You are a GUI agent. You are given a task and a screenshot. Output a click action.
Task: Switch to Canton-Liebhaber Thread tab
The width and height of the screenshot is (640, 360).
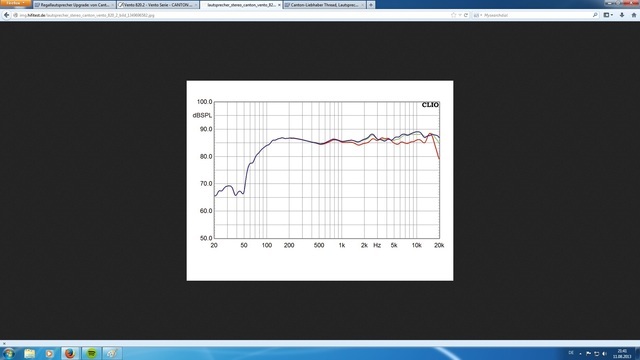[324, 5]
